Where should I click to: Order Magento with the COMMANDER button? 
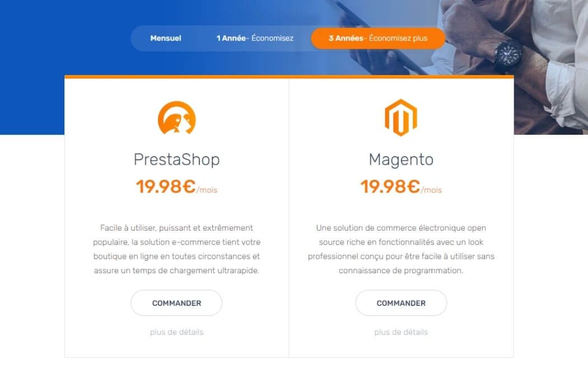[401, 303]
